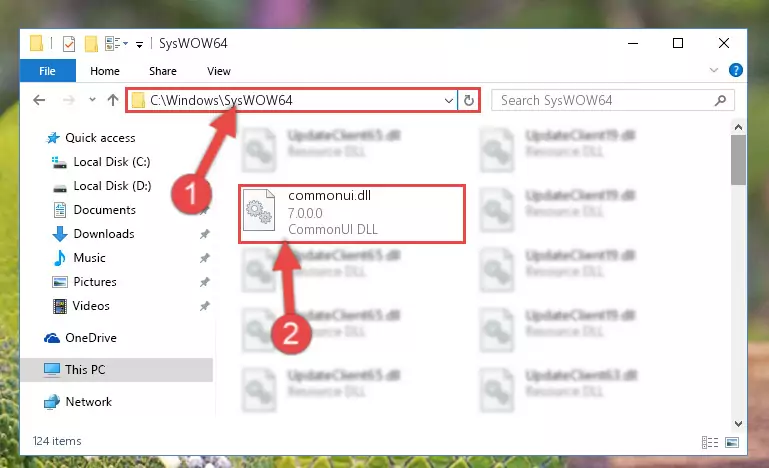Refresh the SysWOW64 folder view
Viewport: 769px width, 468px height.
click(469, 101)
